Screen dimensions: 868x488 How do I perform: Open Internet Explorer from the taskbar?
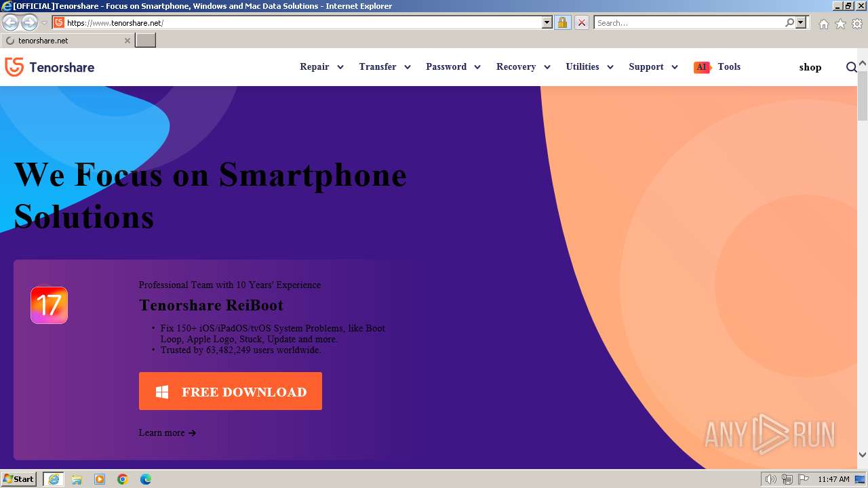coord(54,479)
